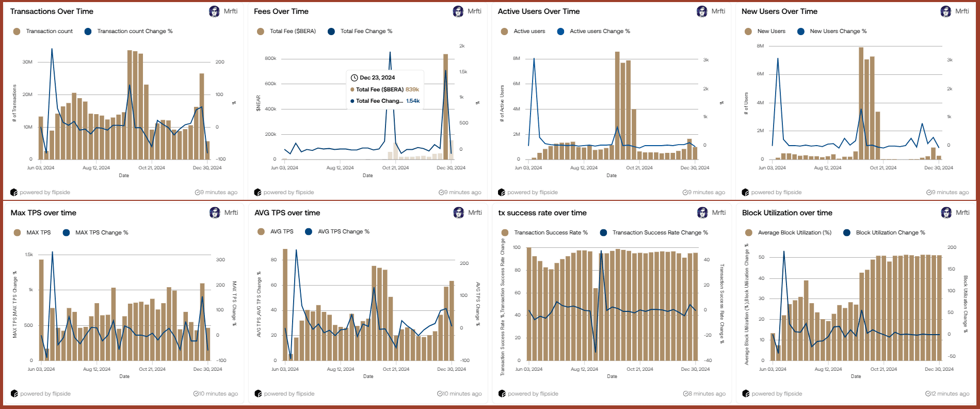Toggle AVG TPS Change % legend item

[338, 232]
